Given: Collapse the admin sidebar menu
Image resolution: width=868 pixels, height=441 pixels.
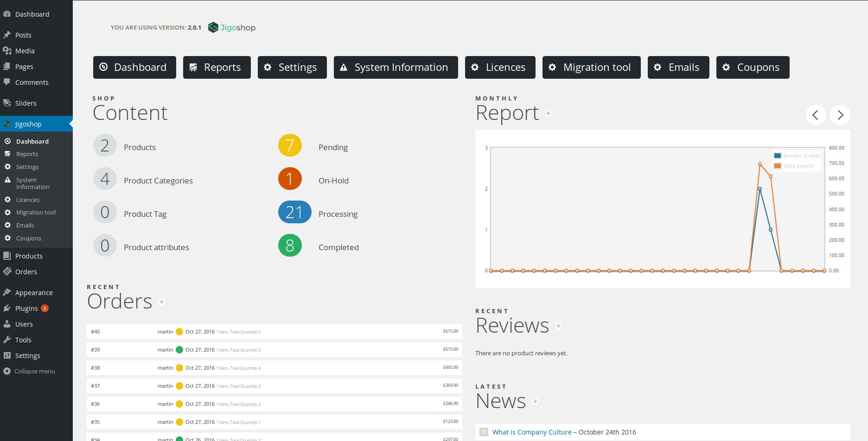Looking at the screenshot, I should (29, 371).
